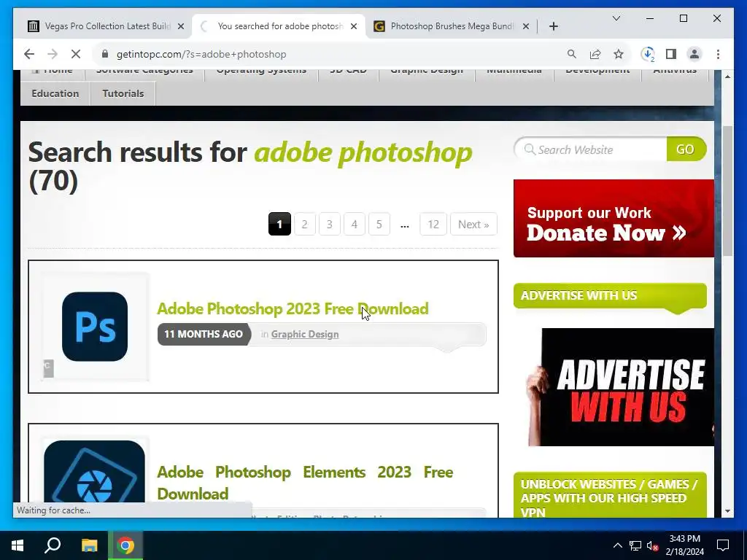Click the '11 MONTHS AGO' label

(x=204, y=334)
